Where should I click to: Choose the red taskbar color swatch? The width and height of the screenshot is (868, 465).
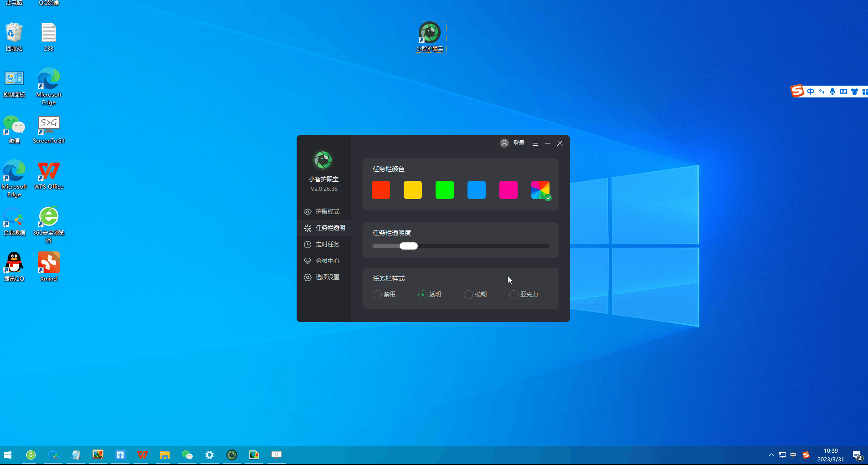(x=381, y=190)
